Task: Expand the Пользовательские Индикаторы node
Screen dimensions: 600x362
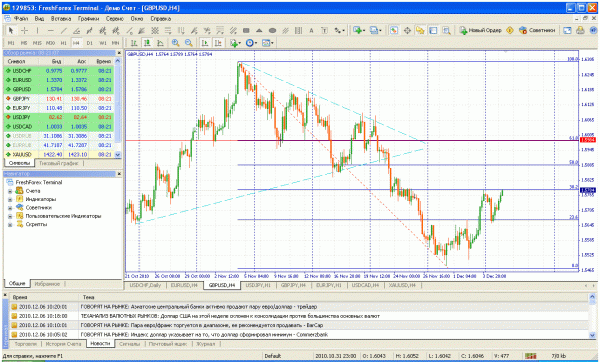Action: pos(10,216)
